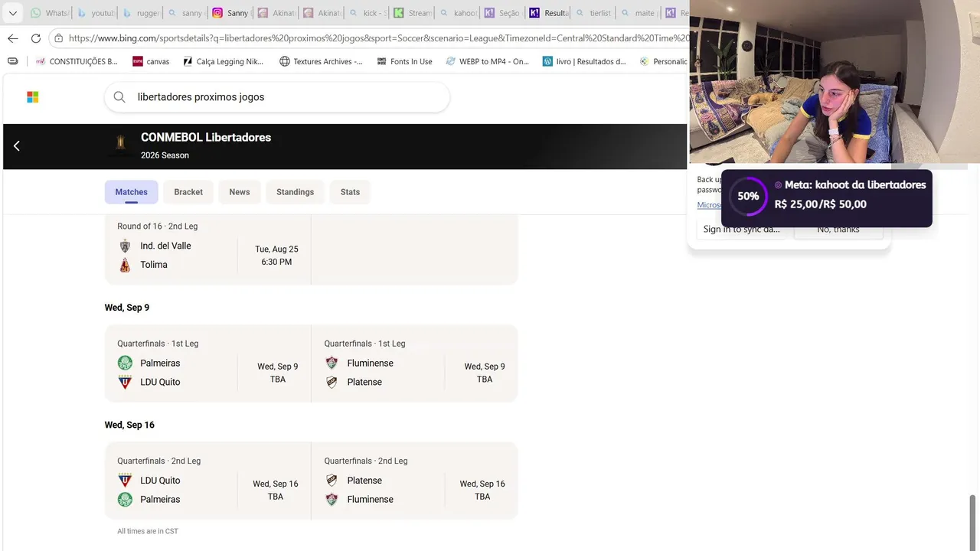This screenshot has height=551, width=980.
Task: Open the ESPN favicon on canvas bookmark
Action: click(138, 61)
